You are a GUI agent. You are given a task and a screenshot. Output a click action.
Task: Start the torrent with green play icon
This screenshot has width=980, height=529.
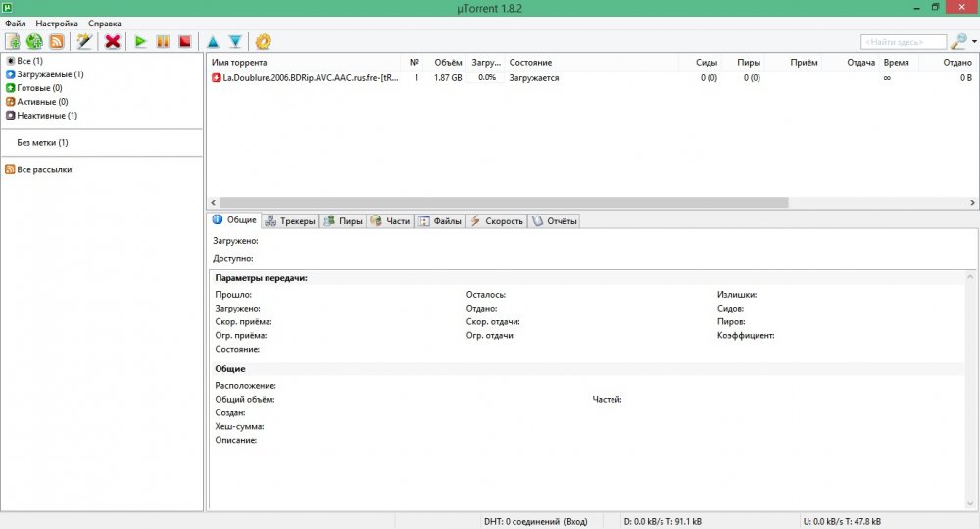pyautogui.click(x=141, y=41)
